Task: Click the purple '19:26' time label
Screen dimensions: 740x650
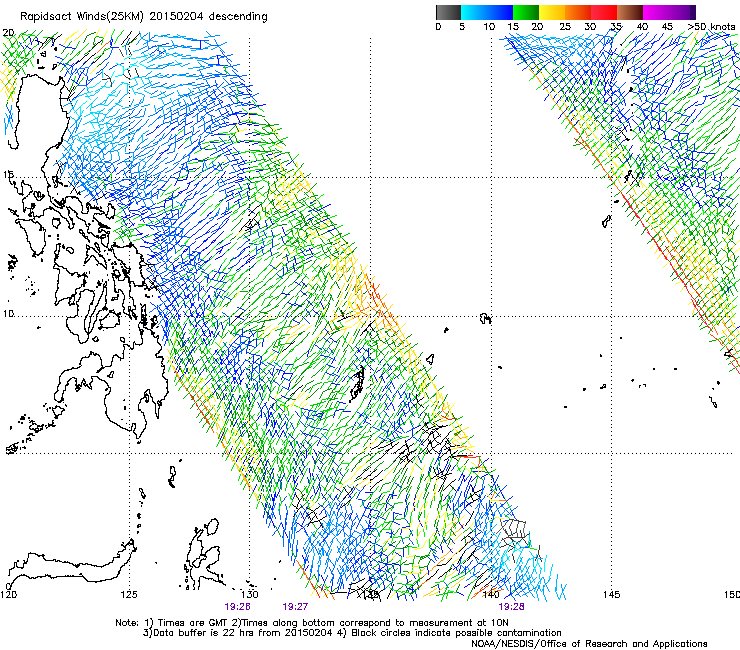Action: pos(237,607)
